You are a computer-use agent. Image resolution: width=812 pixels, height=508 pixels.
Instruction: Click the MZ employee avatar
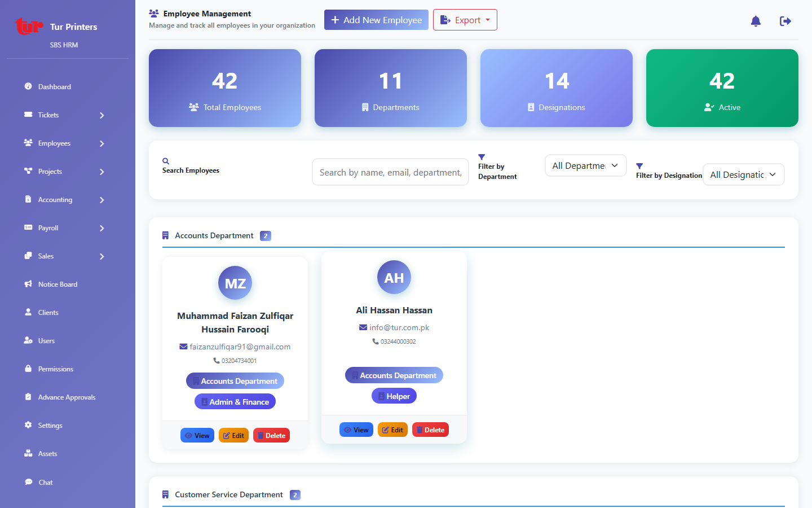(235, 283)
